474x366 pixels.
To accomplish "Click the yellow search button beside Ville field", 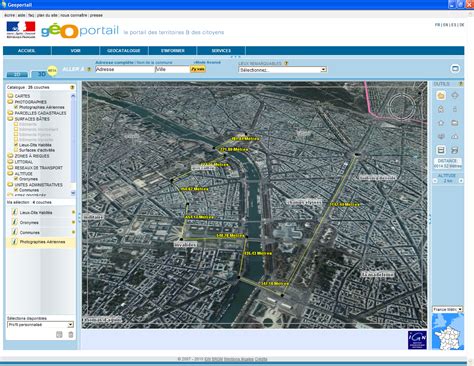I will click(x=197, y=69).
